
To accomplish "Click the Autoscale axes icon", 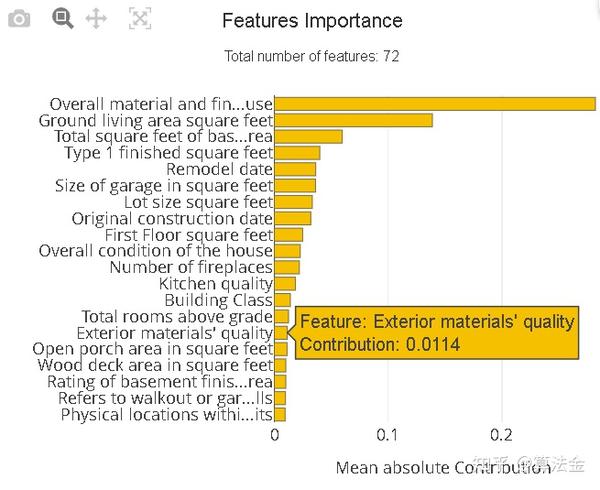I will [140, 18].
